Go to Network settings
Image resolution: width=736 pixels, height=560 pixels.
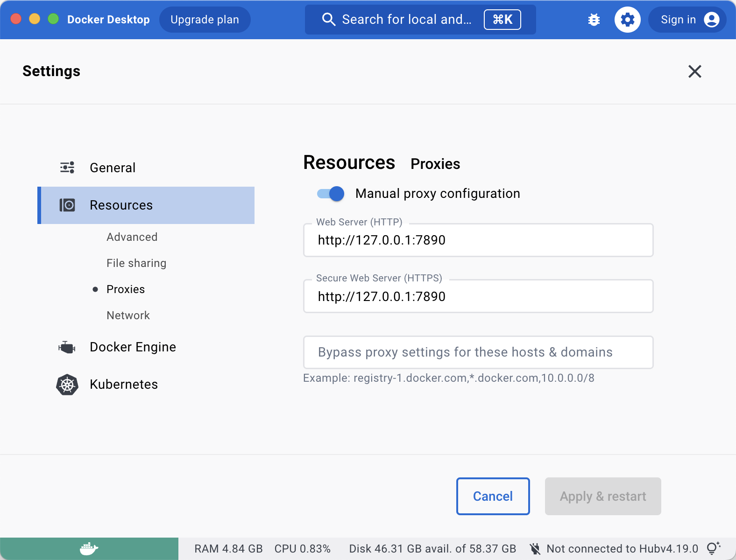click(x=128, y=315)
